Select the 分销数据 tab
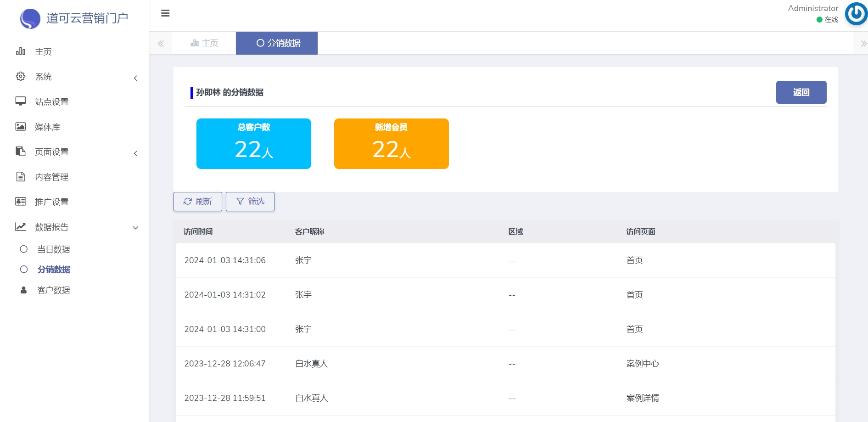Viewport: 868px width, 422px height. (277, 43)
